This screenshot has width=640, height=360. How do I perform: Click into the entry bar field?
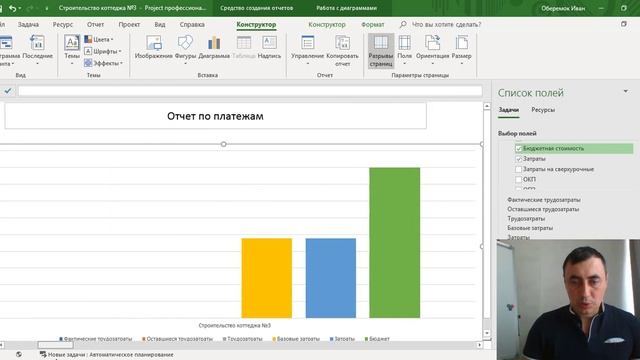(x=250, y=91)
